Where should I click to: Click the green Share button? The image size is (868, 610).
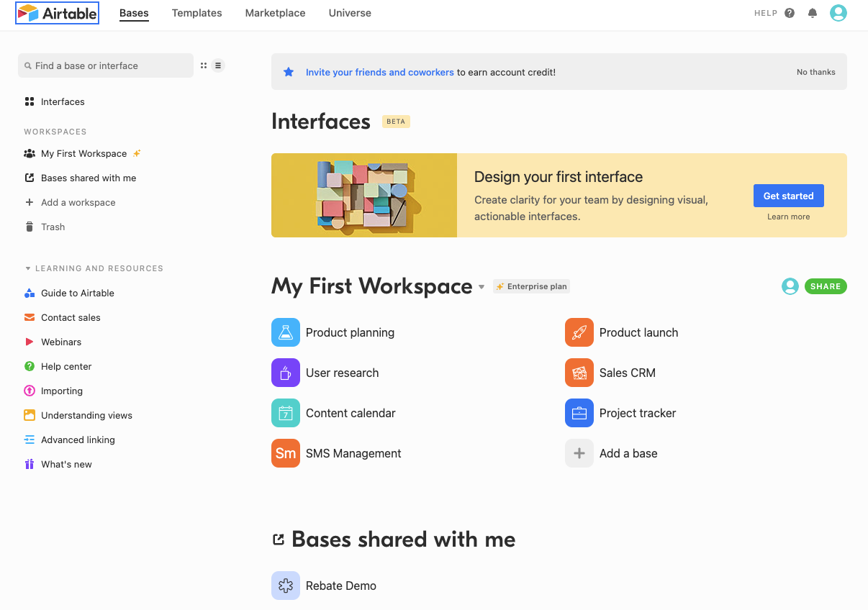click(x=826, y=286)
